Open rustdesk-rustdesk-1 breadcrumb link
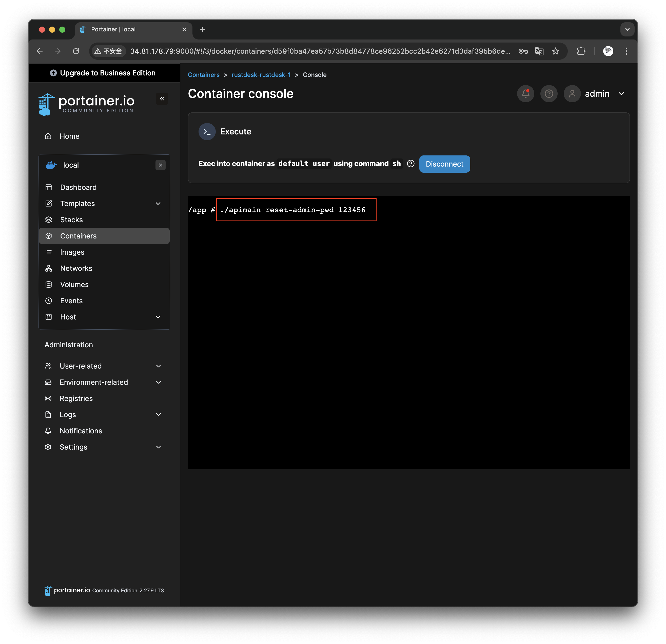 coord(261,75)
